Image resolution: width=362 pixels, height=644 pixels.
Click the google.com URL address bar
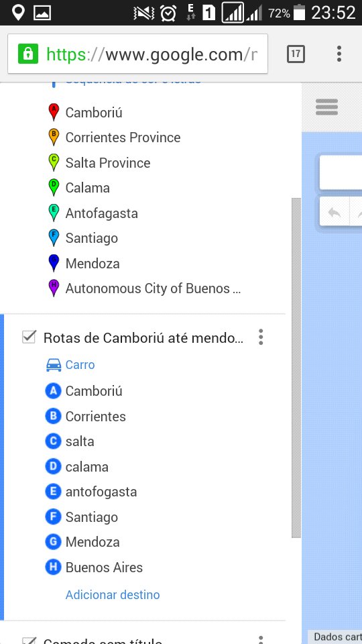138,54
